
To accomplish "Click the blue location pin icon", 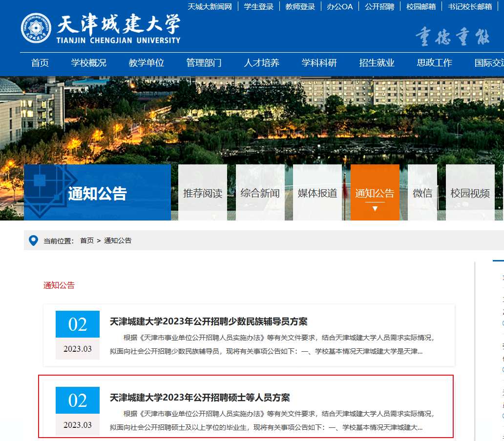I will (33, 241).
